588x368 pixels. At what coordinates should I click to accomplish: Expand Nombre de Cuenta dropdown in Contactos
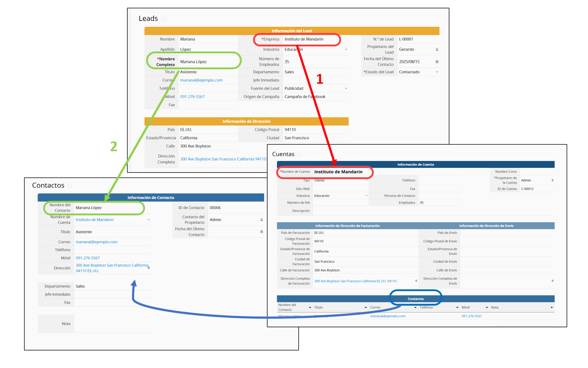[149, 220]
